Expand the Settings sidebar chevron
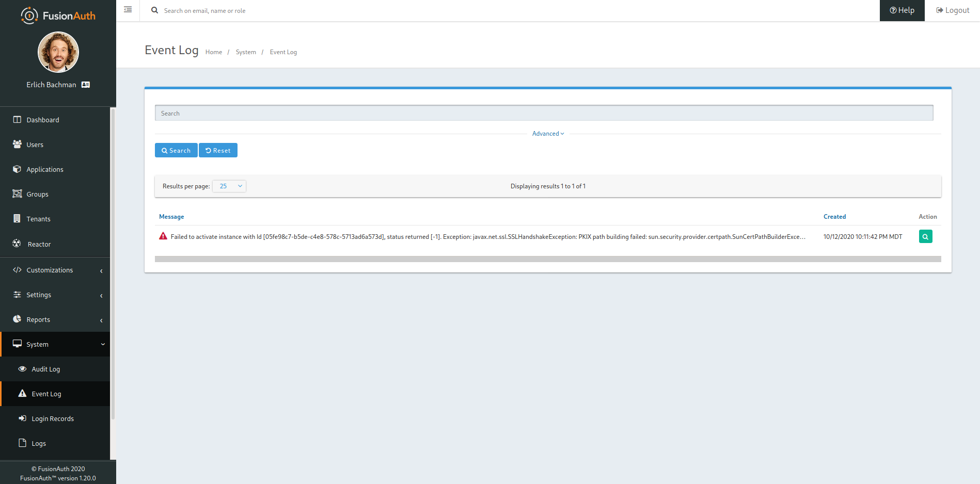The width and height of the screenshot is (980, 484). 101,295
